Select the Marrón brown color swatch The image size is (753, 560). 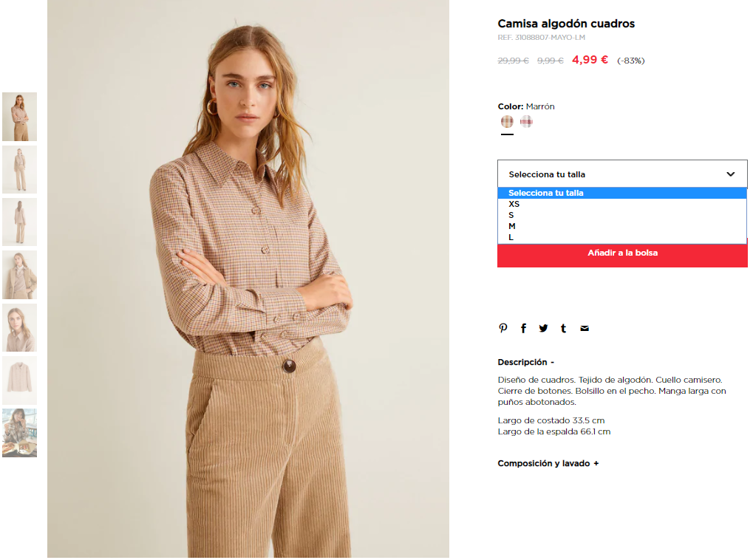pos(507,121)
